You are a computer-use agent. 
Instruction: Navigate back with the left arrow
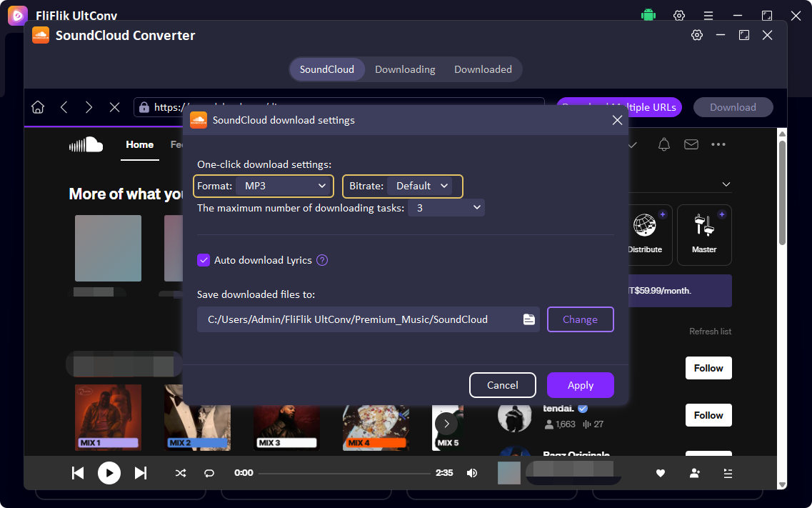tap(64, 107)
